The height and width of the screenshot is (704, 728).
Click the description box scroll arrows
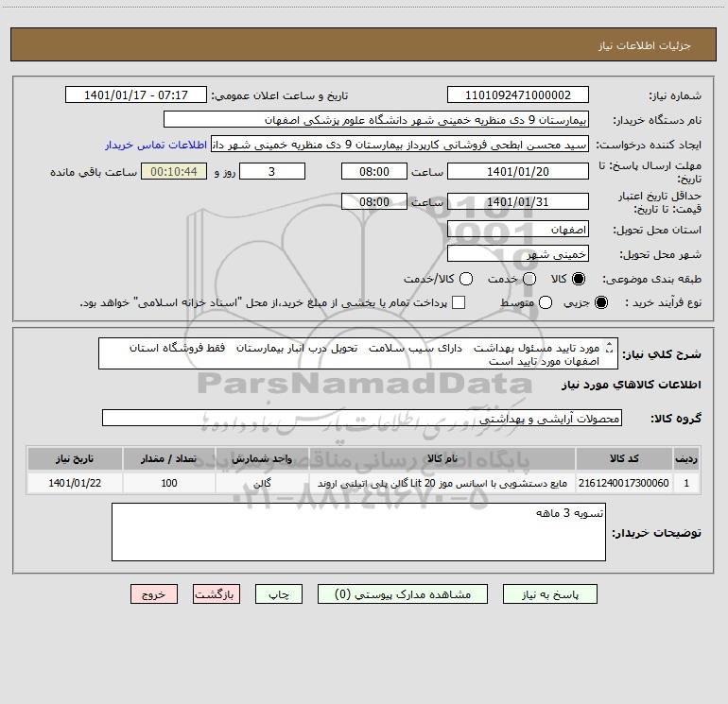click(x=610, y=348)
